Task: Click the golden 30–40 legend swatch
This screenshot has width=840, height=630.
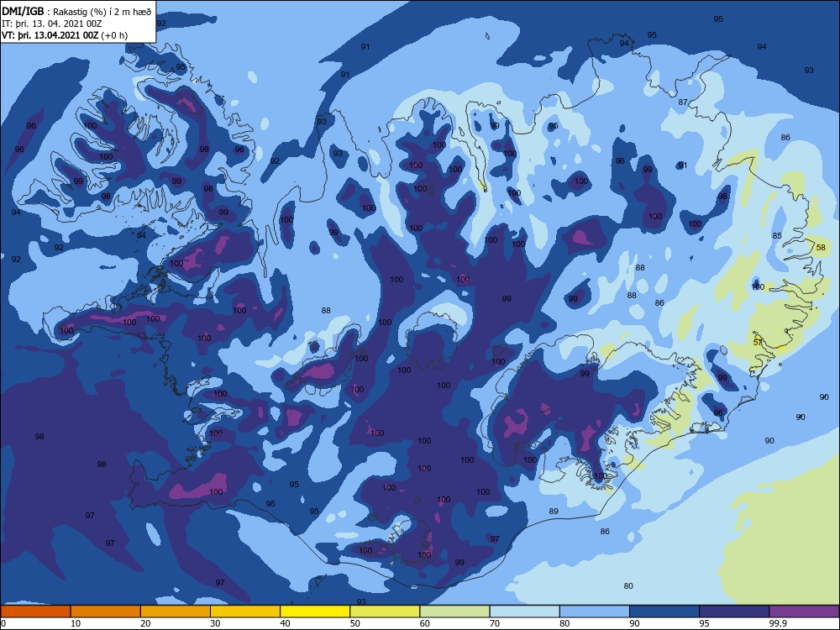Action: [245, 612]
